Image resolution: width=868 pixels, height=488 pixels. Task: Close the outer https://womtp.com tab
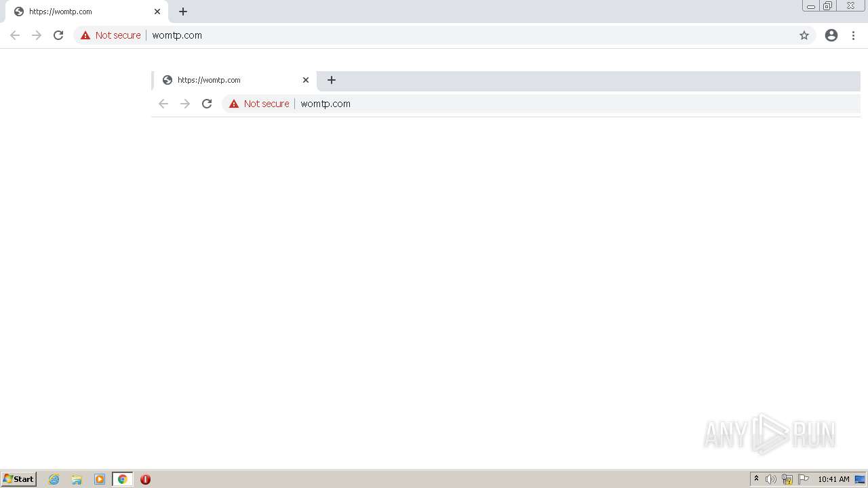[157, 12]
